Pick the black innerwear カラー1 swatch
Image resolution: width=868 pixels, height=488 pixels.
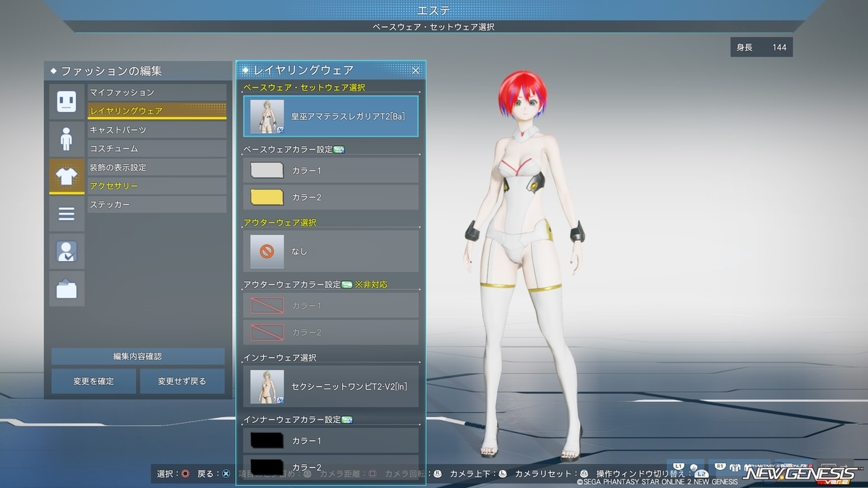[267, 440]
